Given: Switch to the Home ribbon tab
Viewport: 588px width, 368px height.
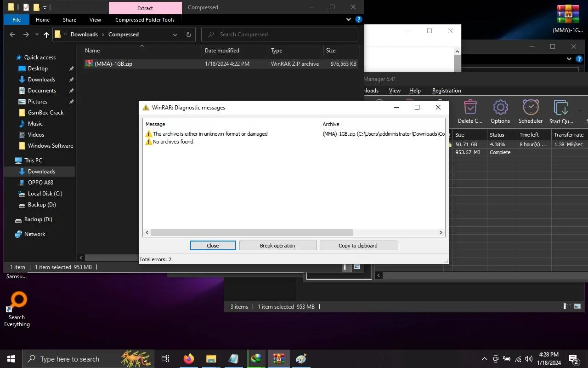Looking at the screenshot, I should click(43, 20).
